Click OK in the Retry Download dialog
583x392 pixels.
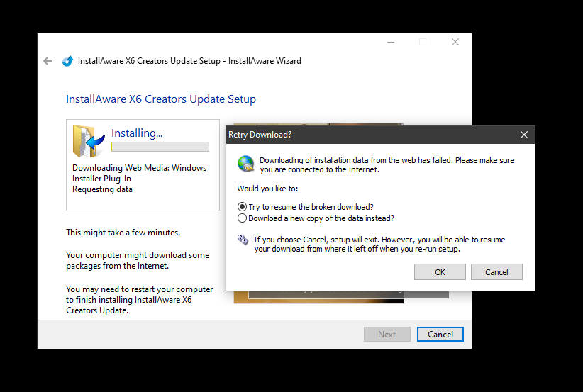click(x=440, y=272)
